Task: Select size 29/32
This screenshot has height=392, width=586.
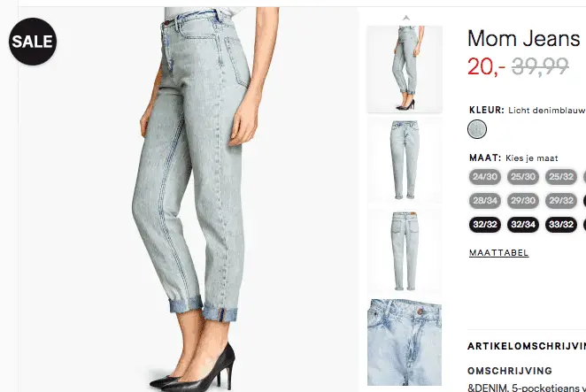Action: (561, 201)
